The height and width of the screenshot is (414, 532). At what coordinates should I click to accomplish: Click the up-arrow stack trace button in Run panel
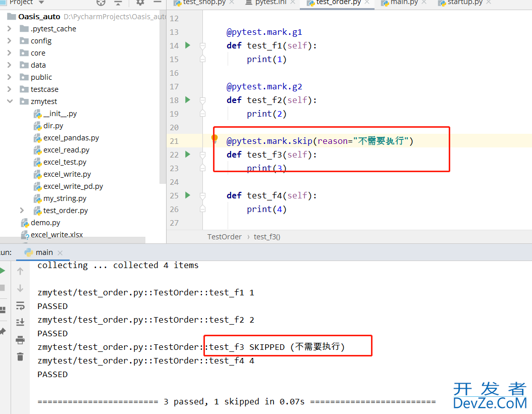coord(20,271)
